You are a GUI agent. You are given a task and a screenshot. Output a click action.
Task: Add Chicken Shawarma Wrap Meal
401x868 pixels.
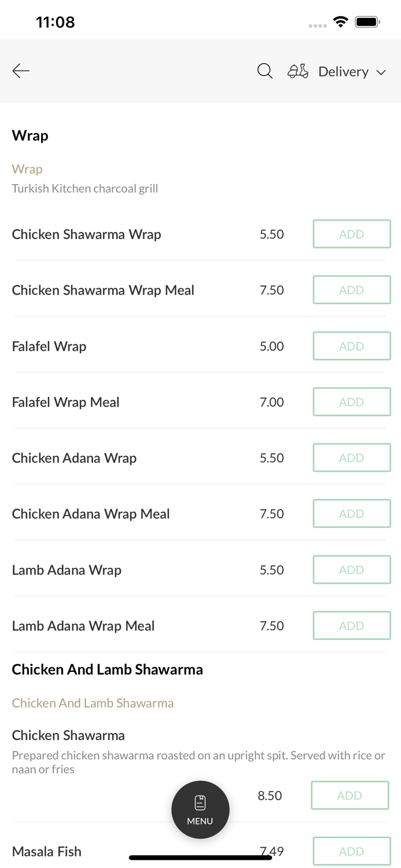click(x=352, y=290)
